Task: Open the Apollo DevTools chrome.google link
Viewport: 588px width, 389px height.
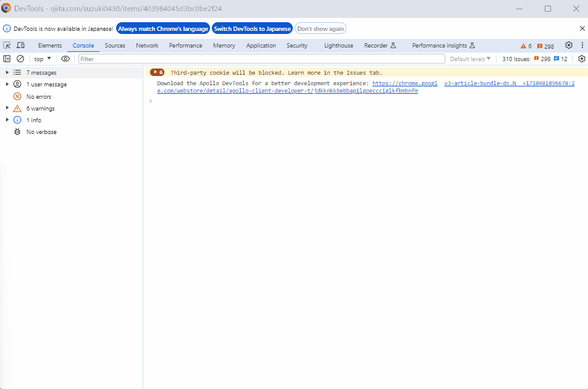Action: click(x=405, y=83)
